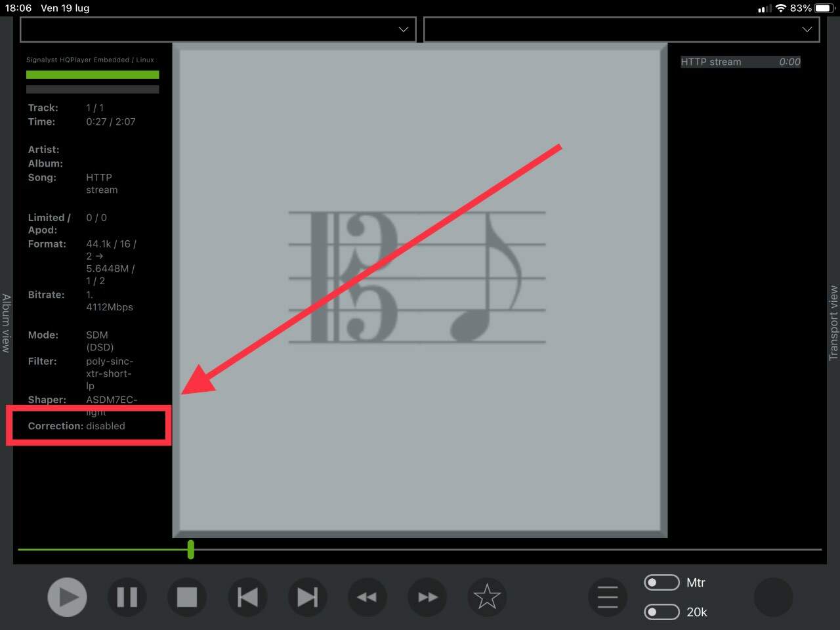This screenshot has width=840, height=630.
Task: Open the Transport view side tab
Action: [833, 323]
